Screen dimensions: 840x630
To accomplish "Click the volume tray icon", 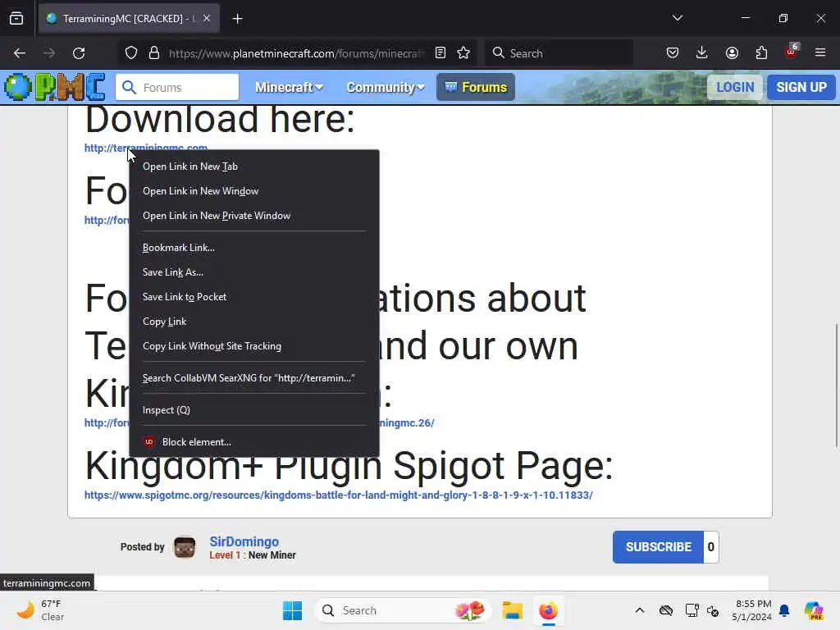I will (x=713, y=610).
